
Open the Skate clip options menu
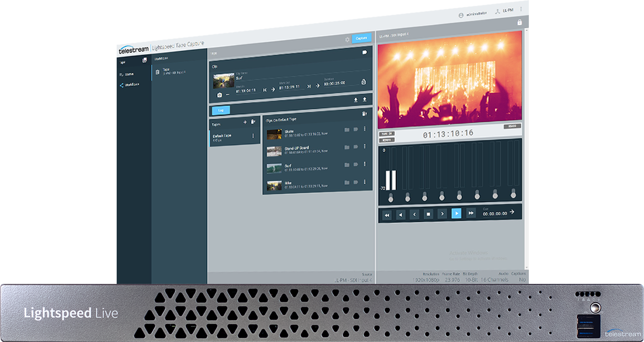pos(365,129)
